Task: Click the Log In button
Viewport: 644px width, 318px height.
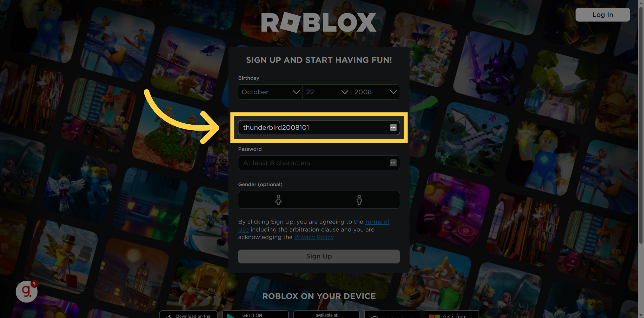Action: pyautogui.click(x=603, y=14)
